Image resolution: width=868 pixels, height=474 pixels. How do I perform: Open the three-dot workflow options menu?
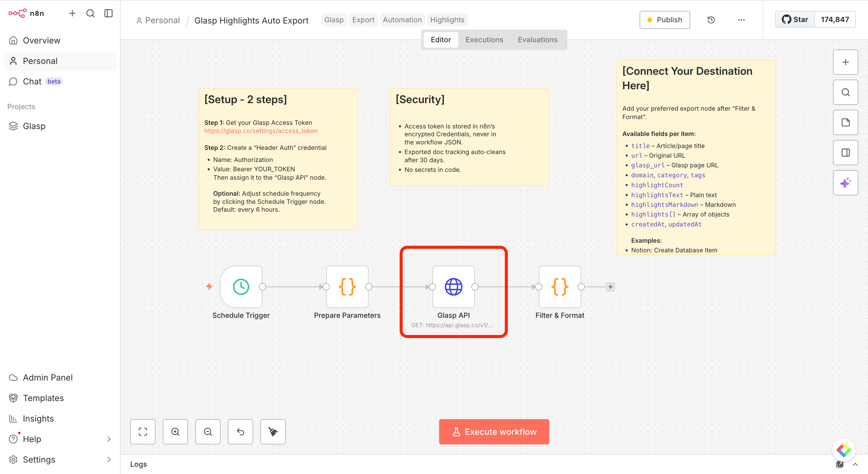(x=741, y=20)
